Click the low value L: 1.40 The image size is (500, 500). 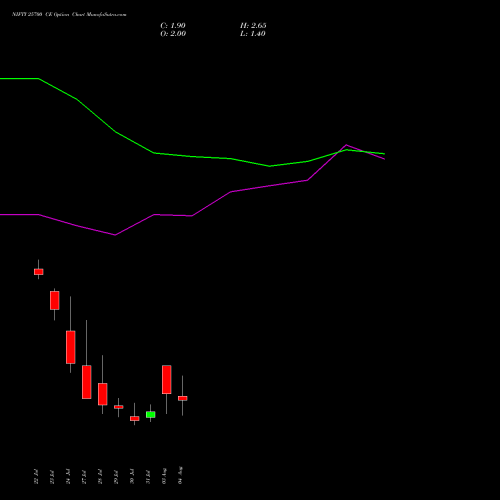coord(253,34)
